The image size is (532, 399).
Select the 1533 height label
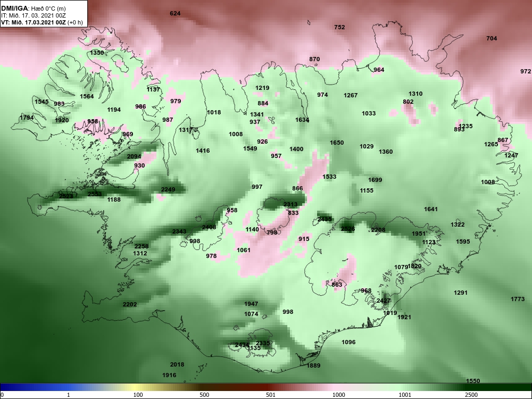point(329,177)
